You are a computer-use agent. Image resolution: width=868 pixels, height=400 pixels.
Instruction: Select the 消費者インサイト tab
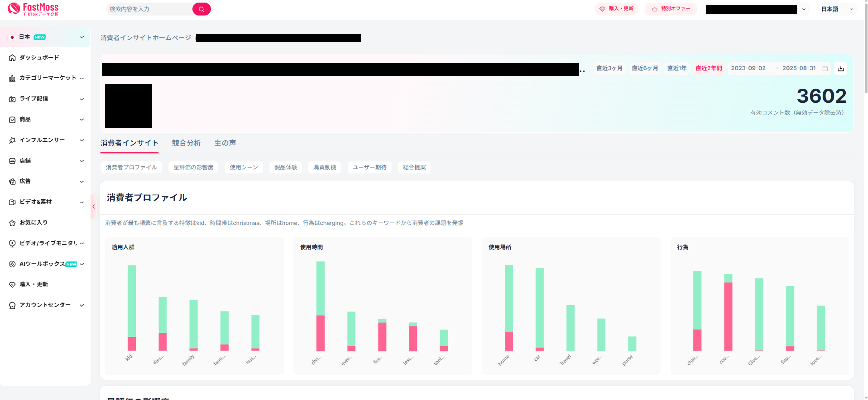[129, 143]
